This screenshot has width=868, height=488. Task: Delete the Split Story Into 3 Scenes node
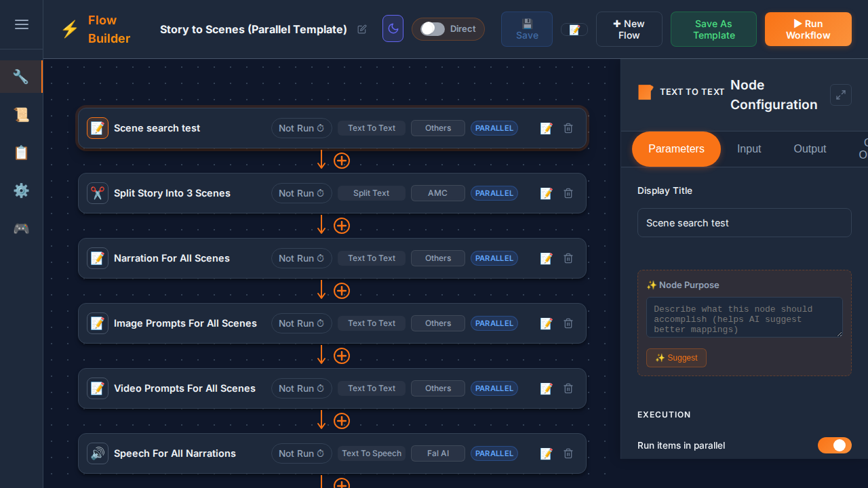tap(568, 193)
